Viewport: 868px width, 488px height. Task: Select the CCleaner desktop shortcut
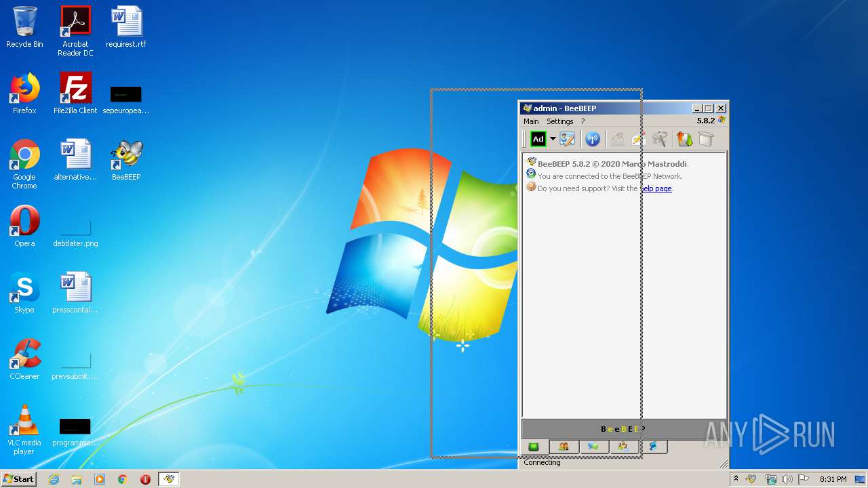[x=24, y=359]
